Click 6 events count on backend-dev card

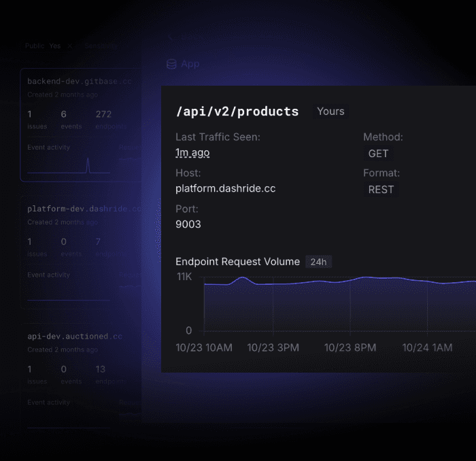click(x=64, y=114)
